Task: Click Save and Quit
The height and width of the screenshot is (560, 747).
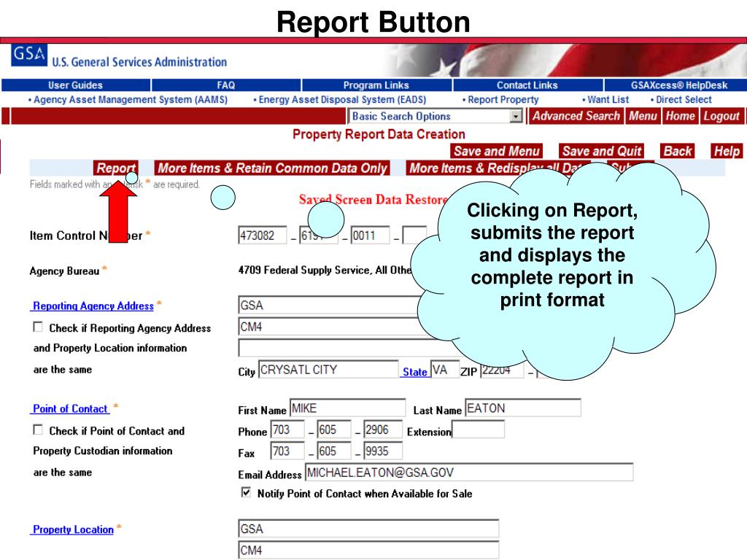Action: 602,151
